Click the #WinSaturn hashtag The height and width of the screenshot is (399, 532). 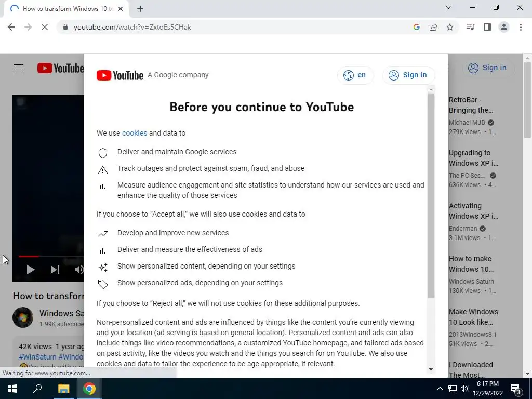pos(37,357)
